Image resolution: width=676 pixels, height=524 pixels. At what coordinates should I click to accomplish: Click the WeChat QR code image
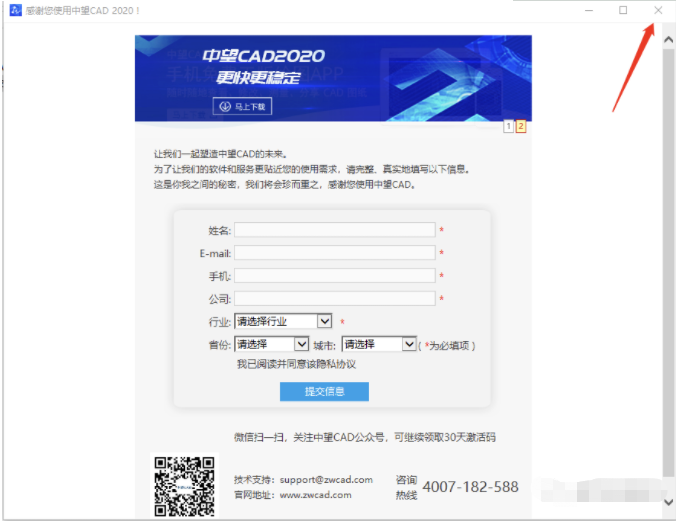185,486
